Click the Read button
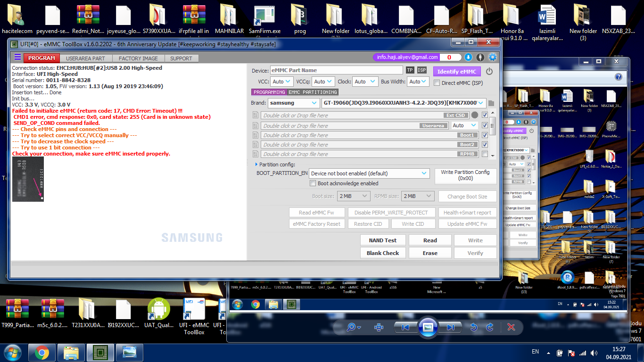 [430, 240]
